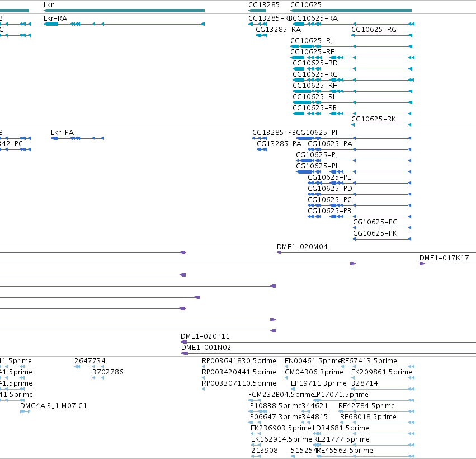Click the CG10625-PC protein label
The image size is (476, 459).
pyautogui.click(x=329, y=200)
